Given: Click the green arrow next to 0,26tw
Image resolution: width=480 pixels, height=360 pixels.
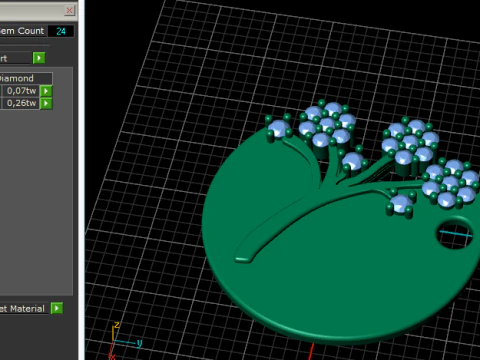Looking at the screenshot, I should [x=46, y=103].
